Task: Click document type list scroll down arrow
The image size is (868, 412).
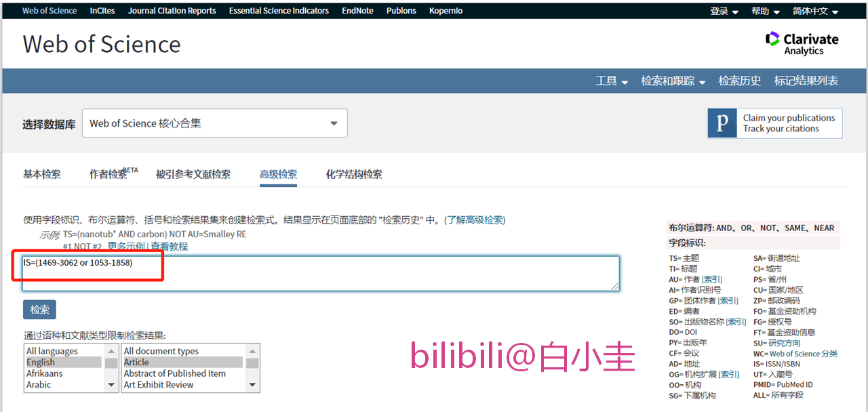Action: (x=252, y=385)
